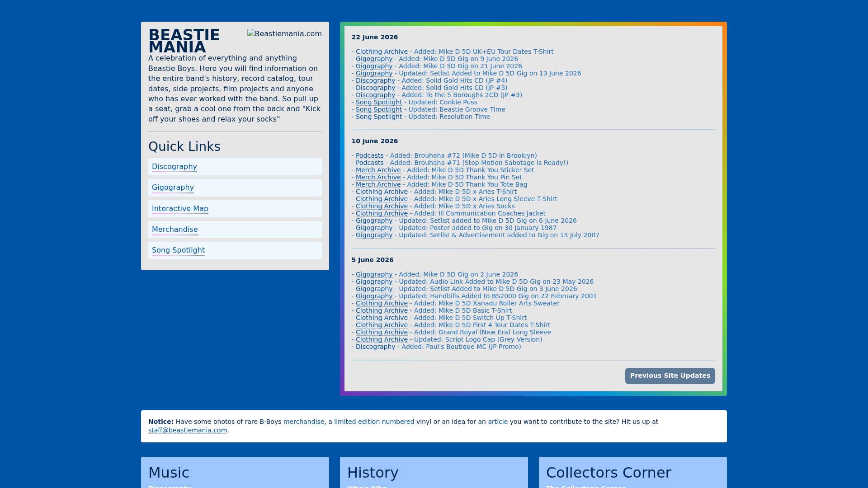Open Discography link for Paul's Boutique MC (JP Promo)

(x=375, y=347)
